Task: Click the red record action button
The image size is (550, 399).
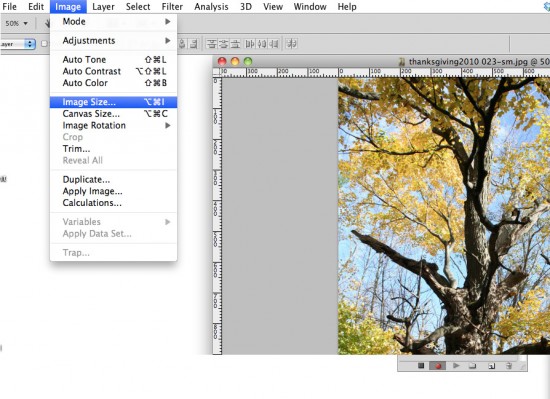Action: [x=438, y=366]
